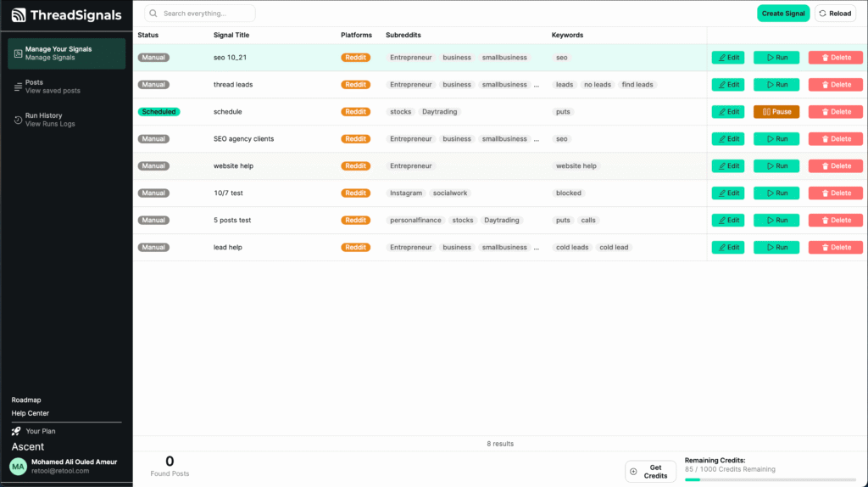Expand truncated subreddits in 'thread leads' row

[x=536, y=85]
